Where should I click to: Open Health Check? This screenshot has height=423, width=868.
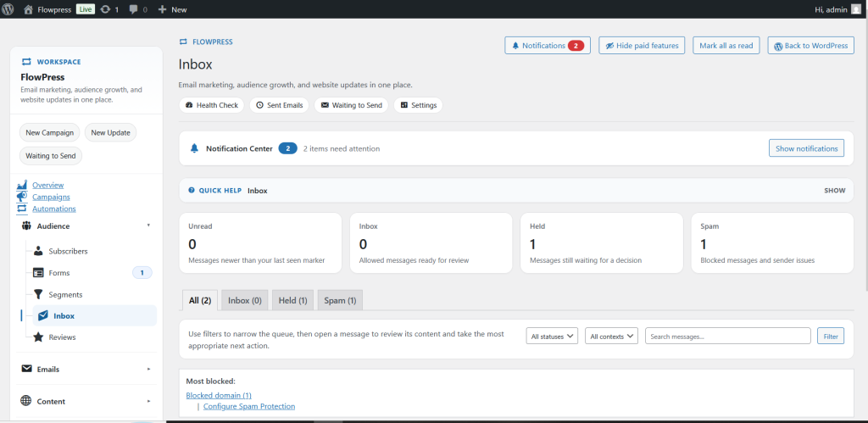tap(211, 105)
